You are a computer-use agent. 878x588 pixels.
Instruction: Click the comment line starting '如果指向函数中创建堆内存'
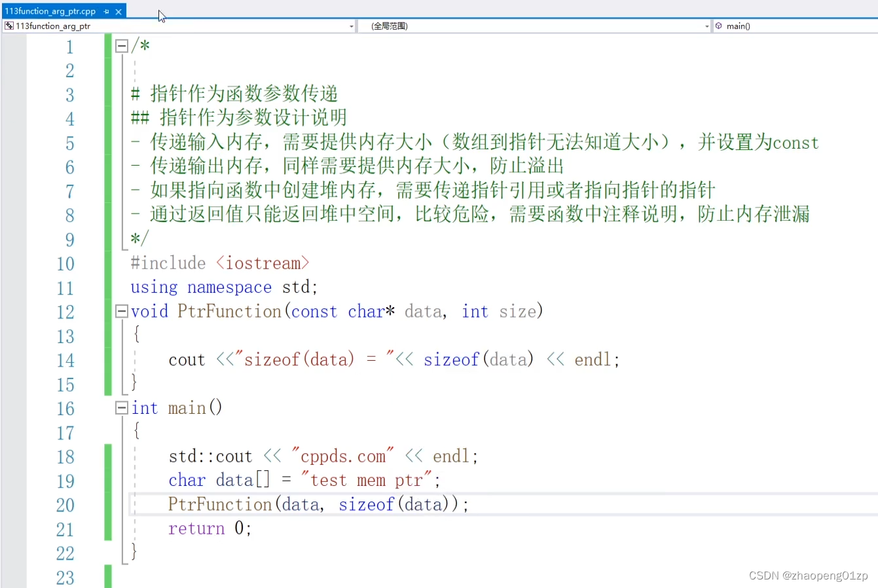tap(423, 191)
